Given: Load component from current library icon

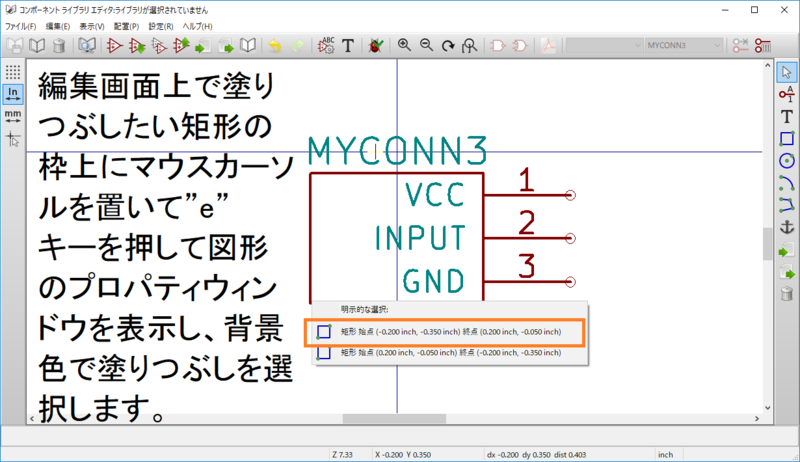Looking at the screenshot, I should pyautogui.click(x=137, y=46).
